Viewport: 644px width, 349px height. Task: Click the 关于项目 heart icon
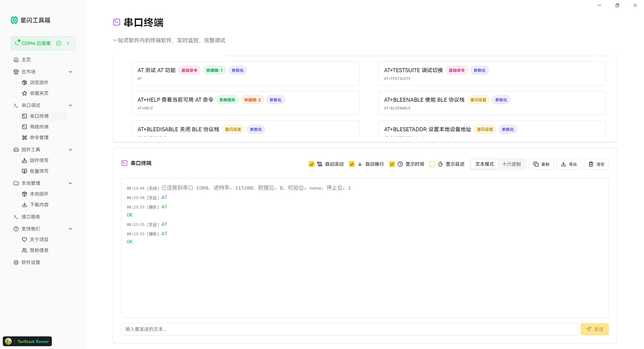(x=24, y=240)
